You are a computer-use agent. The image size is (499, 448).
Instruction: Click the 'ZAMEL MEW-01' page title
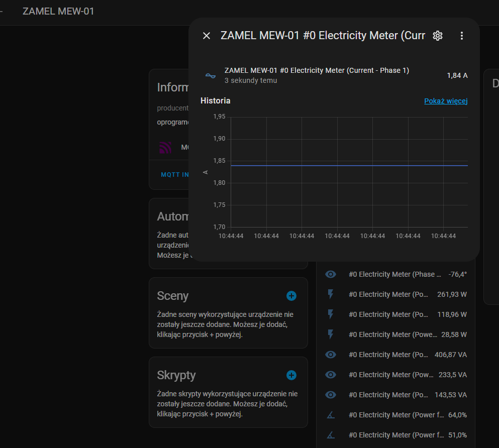[58, 12]
